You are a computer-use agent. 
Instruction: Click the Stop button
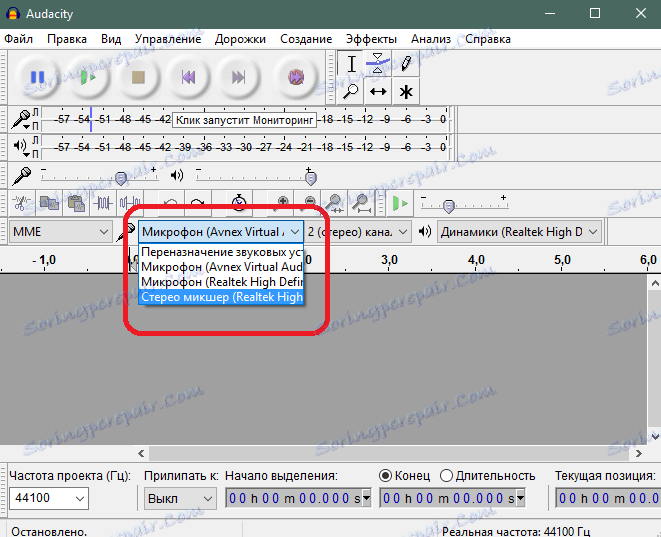tap(138, 78)
